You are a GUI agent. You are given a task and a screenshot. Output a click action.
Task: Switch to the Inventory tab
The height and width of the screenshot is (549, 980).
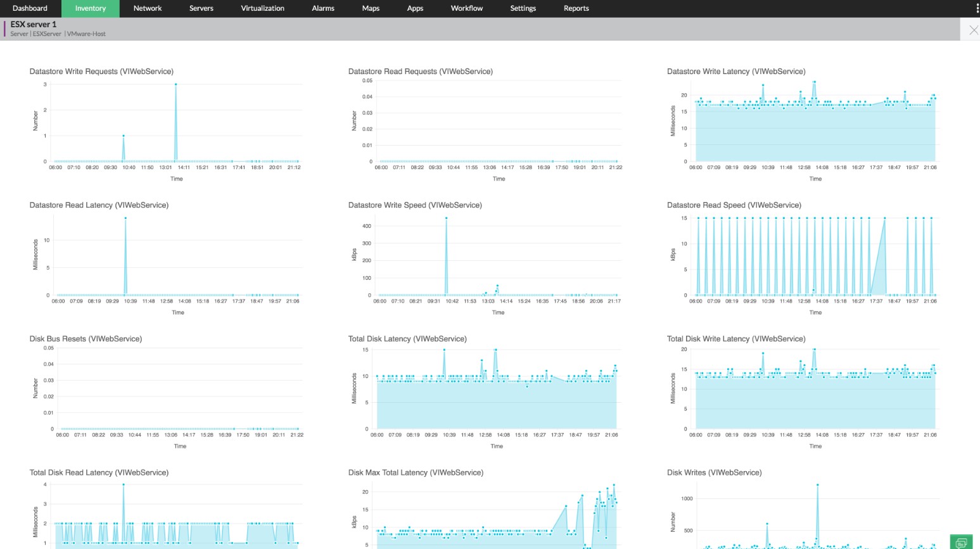(x=90, y=8)
